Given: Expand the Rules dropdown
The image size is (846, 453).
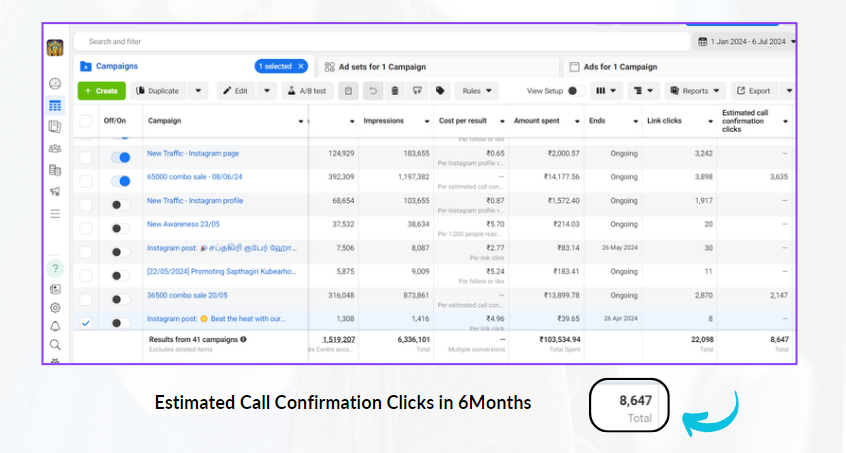Looking at the screenshot, I should pos(476,91).
